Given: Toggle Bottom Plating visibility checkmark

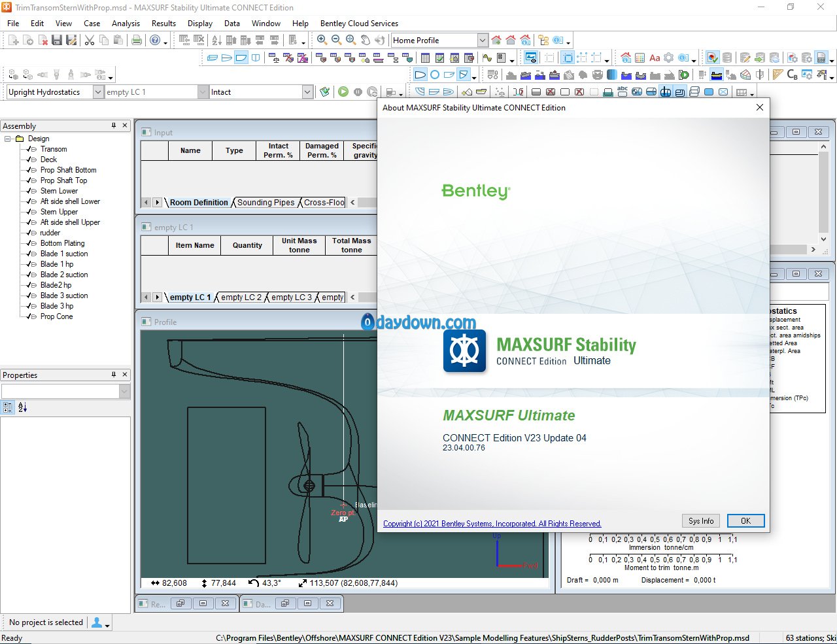Looking at the screenshot, I should coord(29,243).
